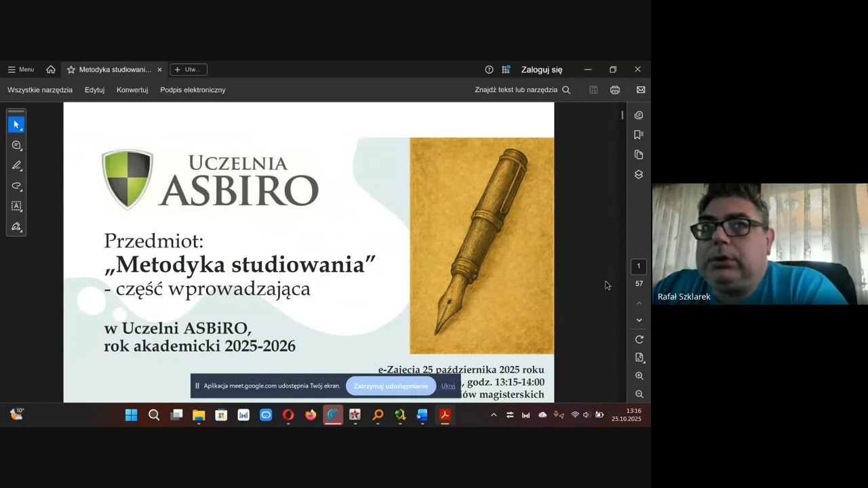This screenshot has width=868, height=488.
Task: Select the arrow selection tool
Action: [16, 125]
